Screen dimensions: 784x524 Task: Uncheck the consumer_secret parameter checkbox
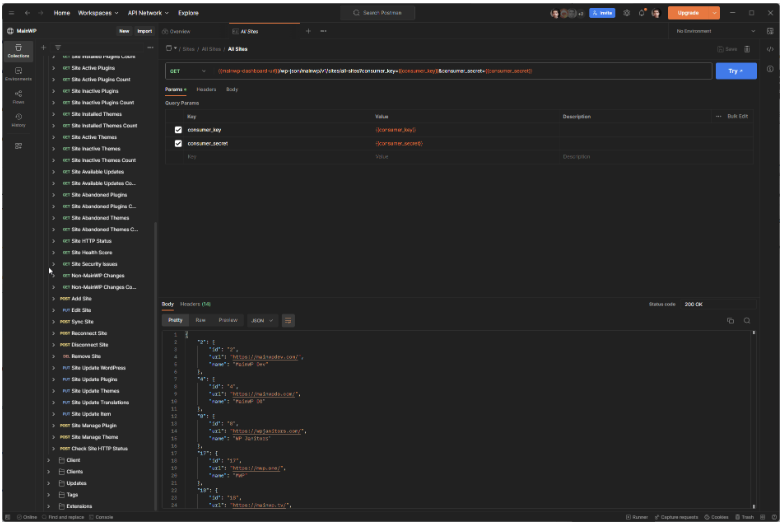(x=178, y=144)
